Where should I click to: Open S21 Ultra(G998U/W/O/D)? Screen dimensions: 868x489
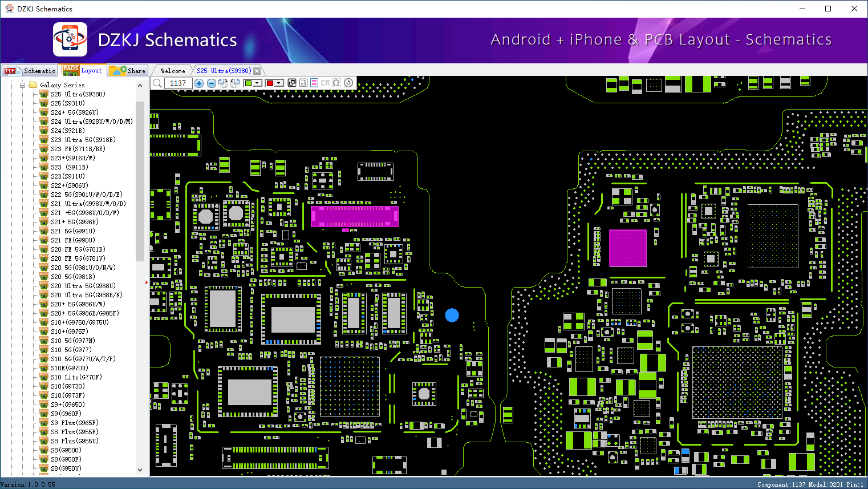click(x=88, y=204)
